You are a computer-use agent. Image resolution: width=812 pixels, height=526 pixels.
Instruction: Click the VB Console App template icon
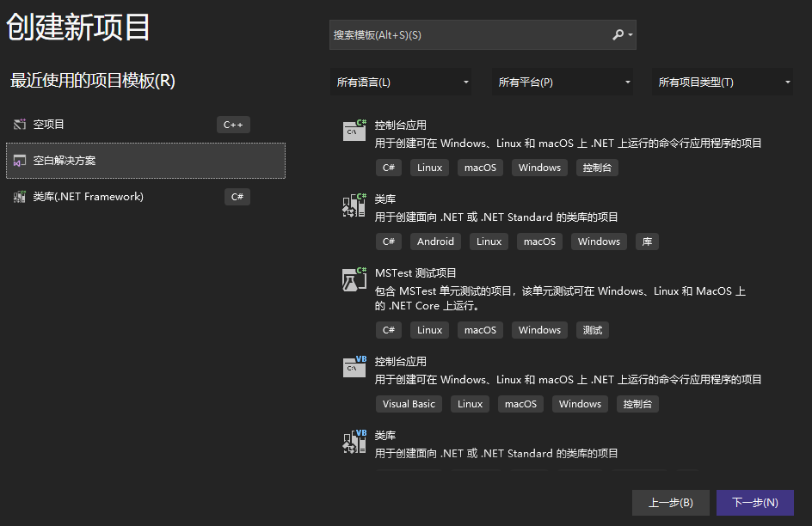coord(354,367)
